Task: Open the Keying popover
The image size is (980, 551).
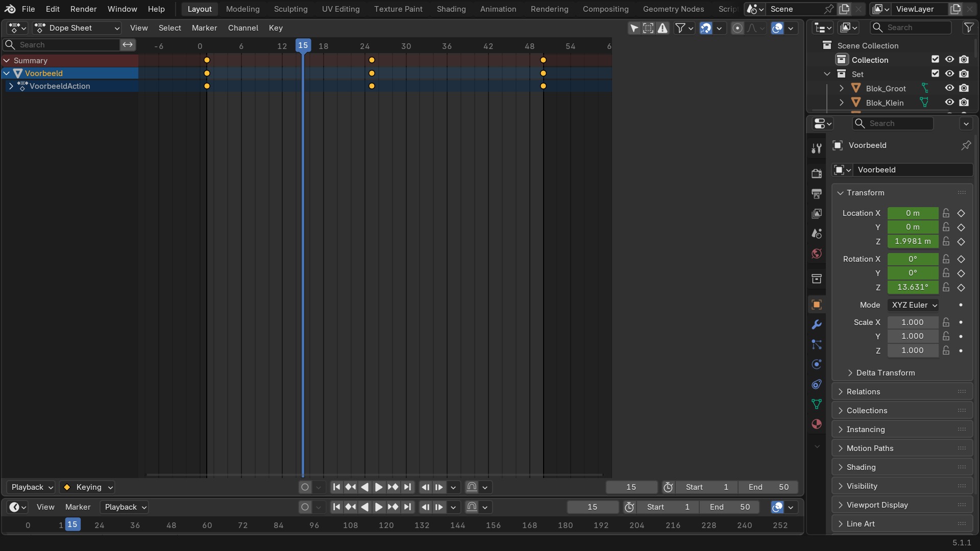Action: tap(87, 487)
